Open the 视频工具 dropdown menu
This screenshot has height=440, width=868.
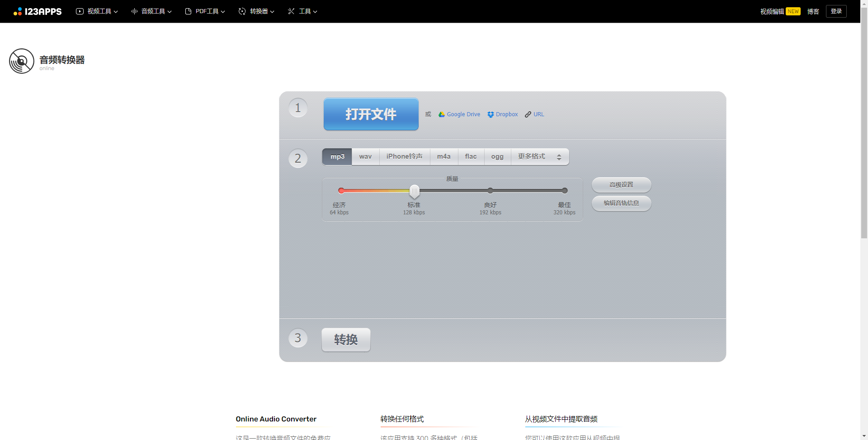[97, 11]
